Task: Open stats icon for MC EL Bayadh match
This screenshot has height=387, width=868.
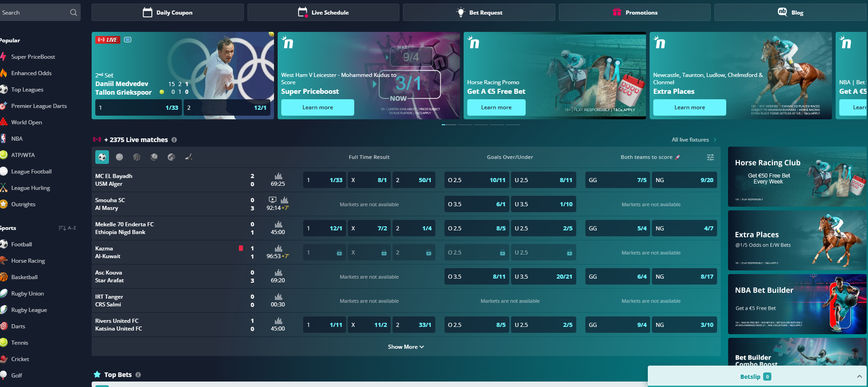Action: (x=278, y=176)
